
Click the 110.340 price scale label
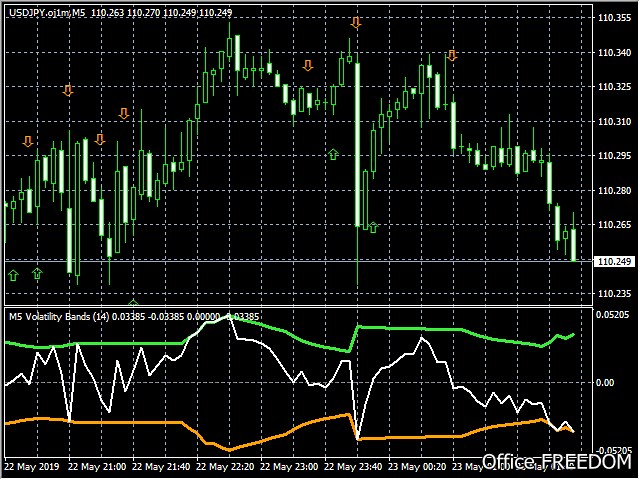[x=614, y=52]
